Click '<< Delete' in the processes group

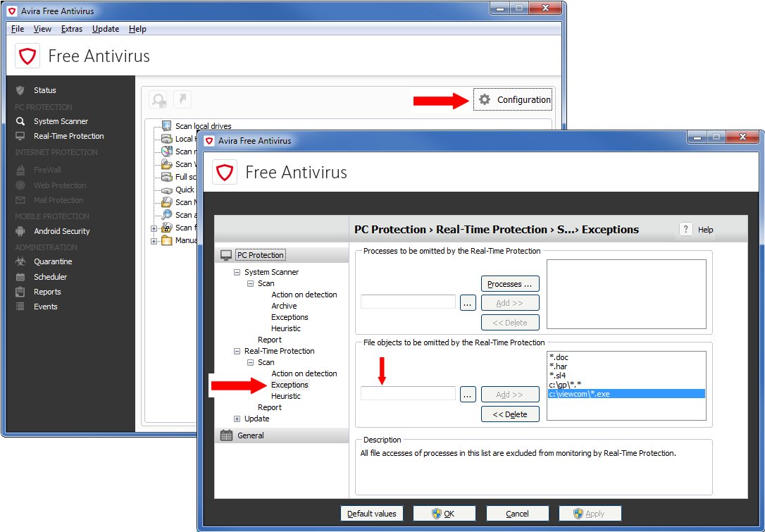pyautogui.click(x=510, y=323)
